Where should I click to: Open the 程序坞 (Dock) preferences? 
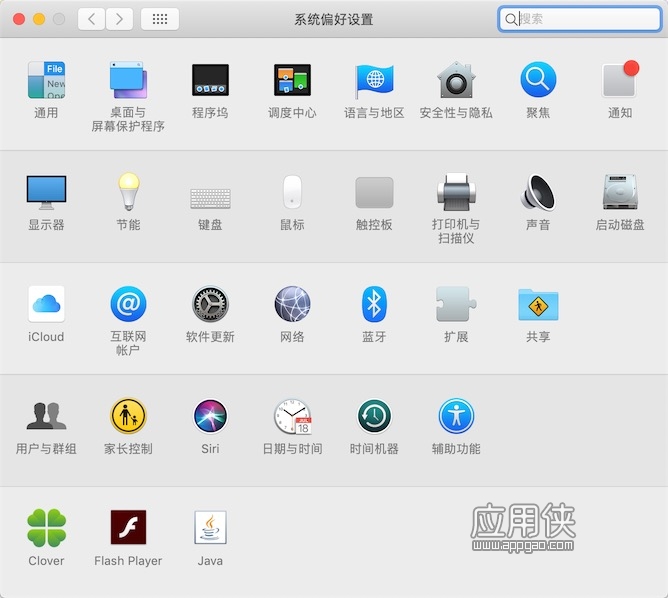(210, 80)
